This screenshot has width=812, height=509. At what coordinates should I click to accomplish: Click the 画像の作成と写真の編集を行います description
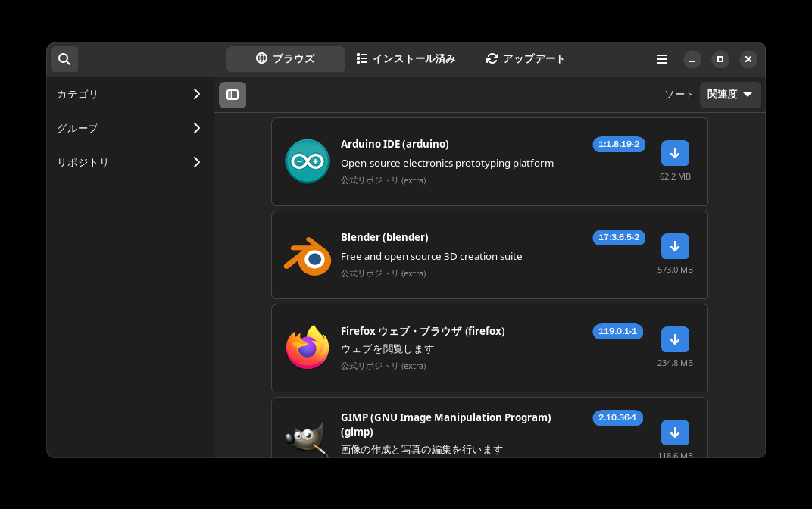(422, 450)
